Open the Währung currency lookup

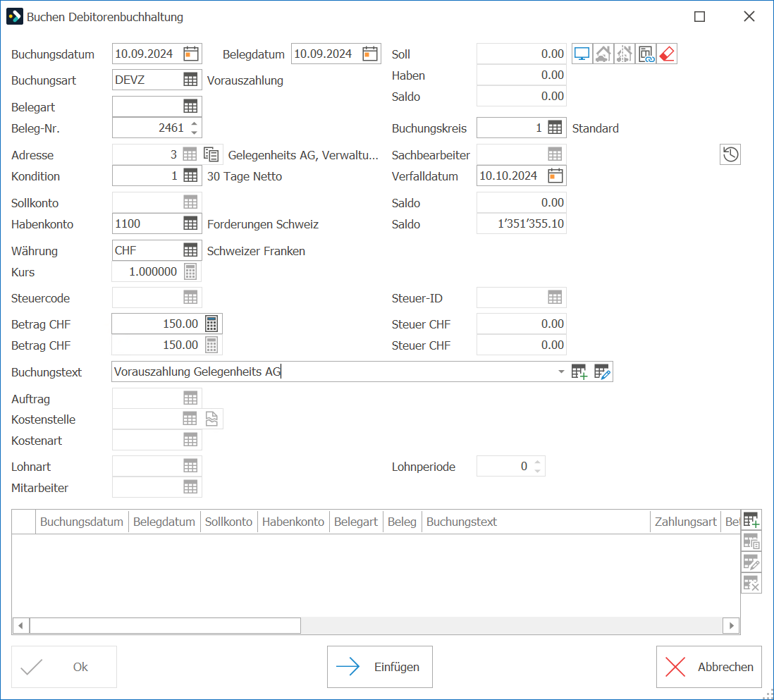(x=190, y=250)
